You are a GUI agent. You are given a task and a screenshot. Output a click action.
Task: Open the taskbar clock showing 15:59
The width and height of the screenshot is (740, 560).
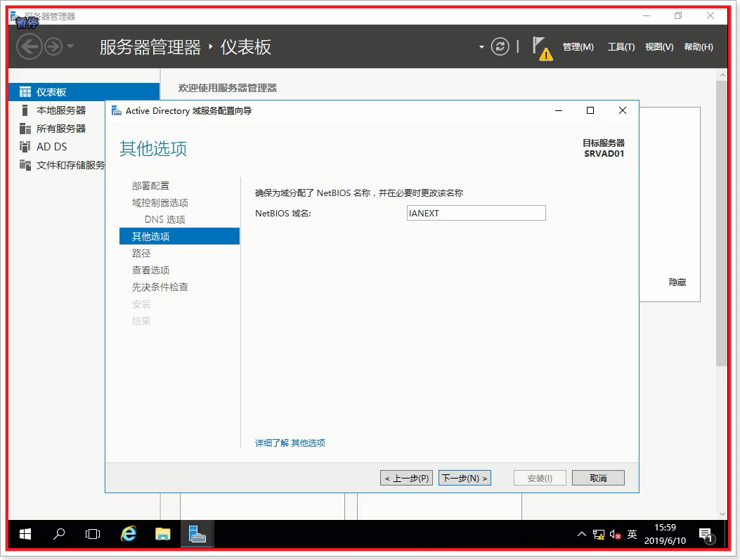tap(665, 534)
